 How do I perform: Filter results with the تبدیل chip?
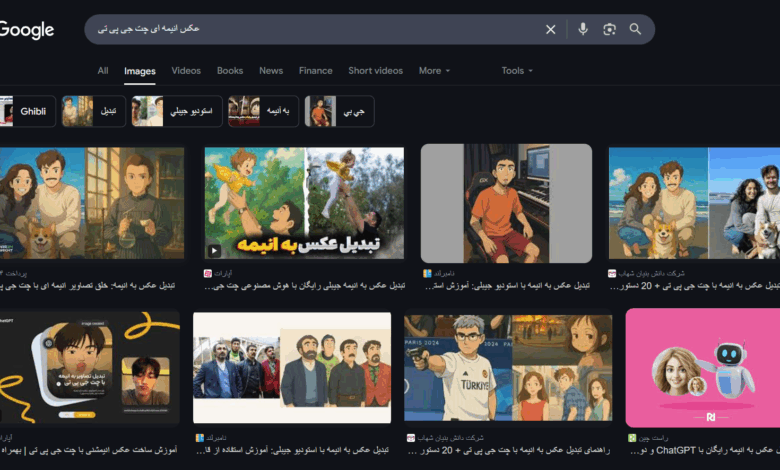coord(94,111)
